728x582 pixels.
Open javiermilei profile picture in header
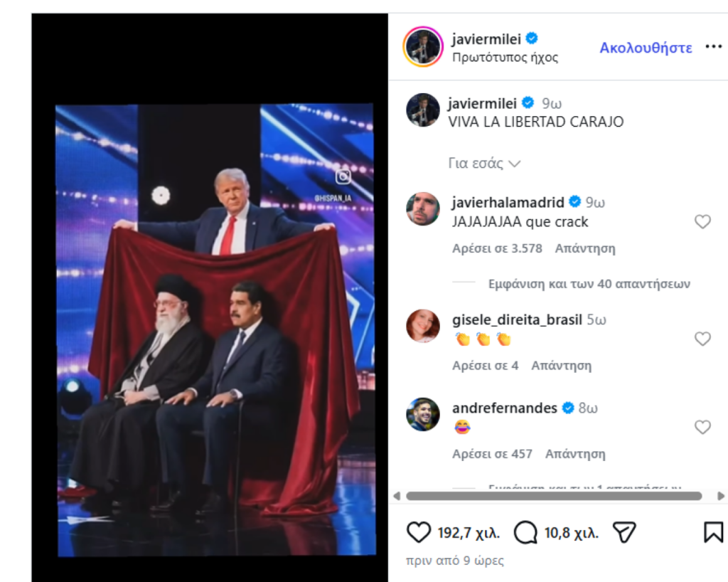coord(423,47)
